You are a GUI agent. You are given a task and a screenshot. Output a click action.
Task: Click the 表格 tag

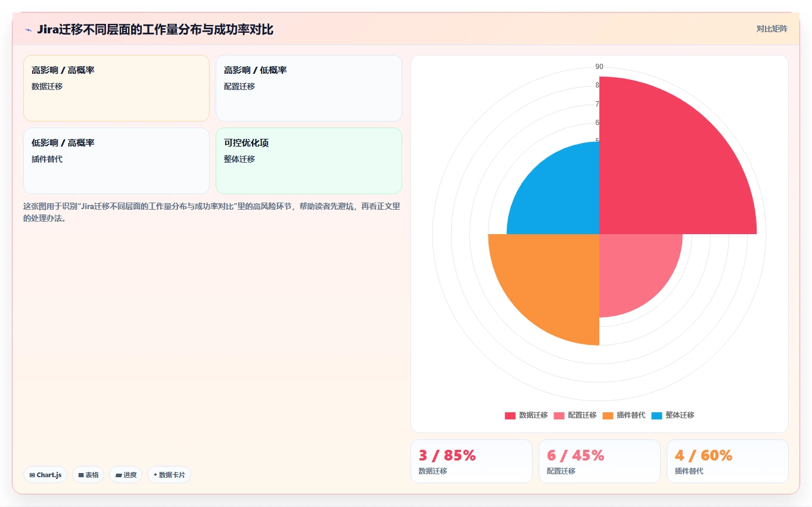(88, 475)
